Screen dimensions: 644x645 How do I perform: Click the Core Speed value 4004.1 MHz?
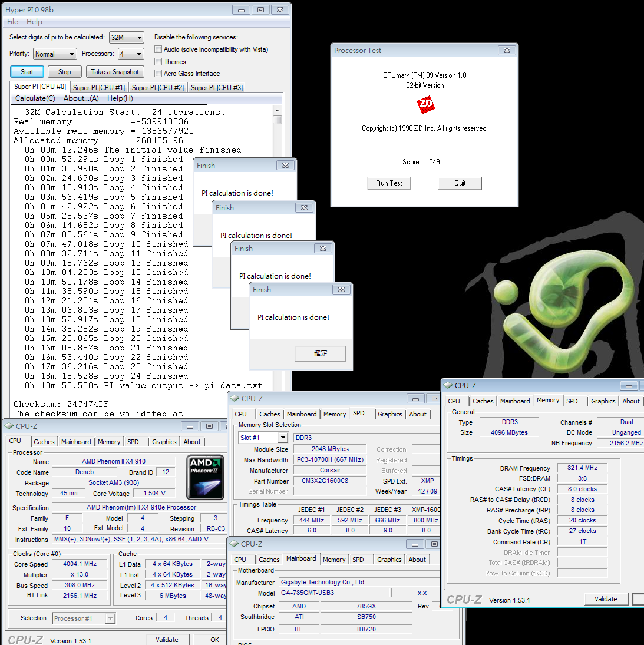80,564
